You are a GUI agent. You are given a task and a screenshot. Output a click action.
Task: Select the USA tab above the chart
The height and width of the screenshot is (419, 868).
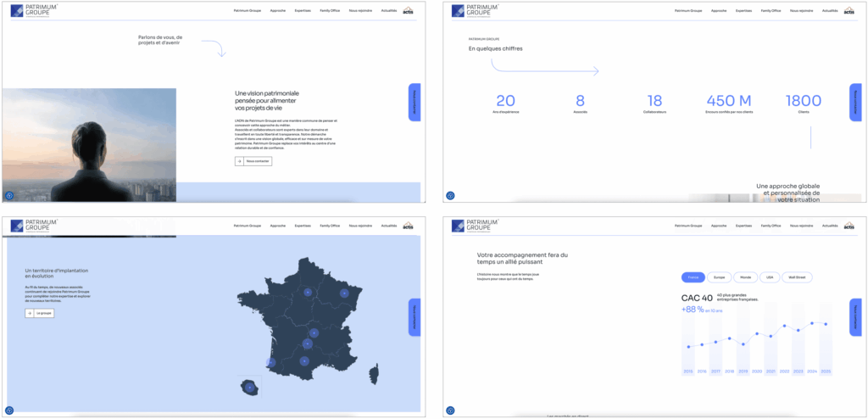tap(770, 277)
